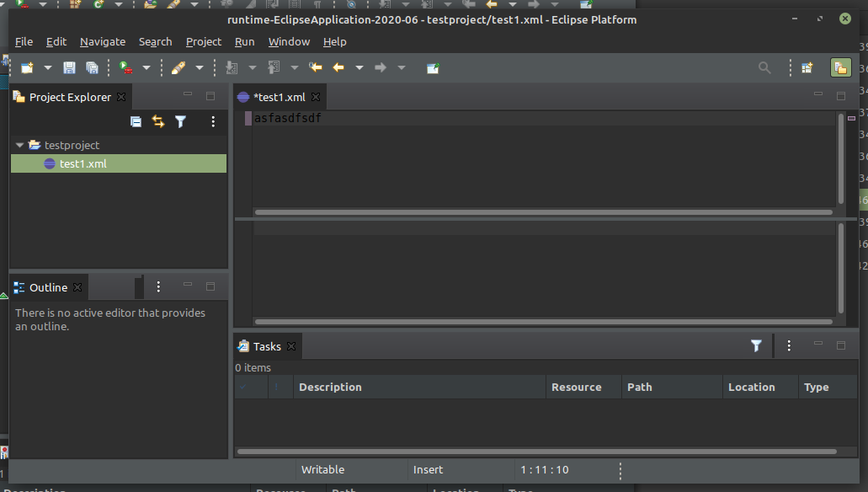
Task: Open the Back history dropdown arrow
Action: [x=359, y=67]
